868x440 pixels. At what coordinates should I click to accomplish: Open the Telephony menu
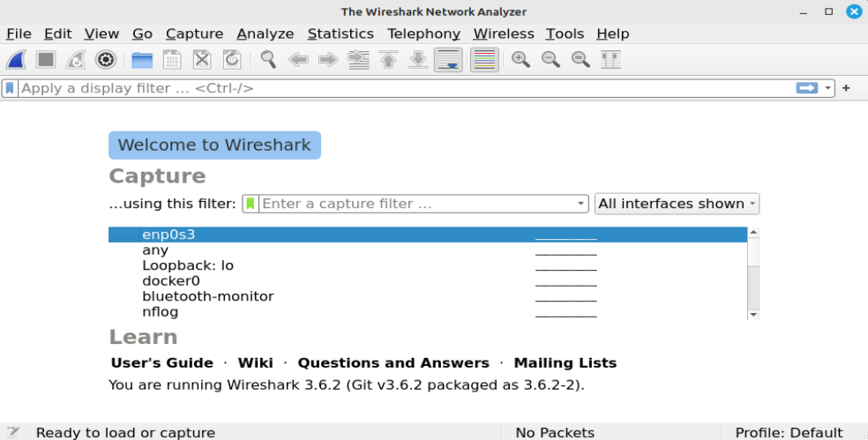tap(423, 34)
